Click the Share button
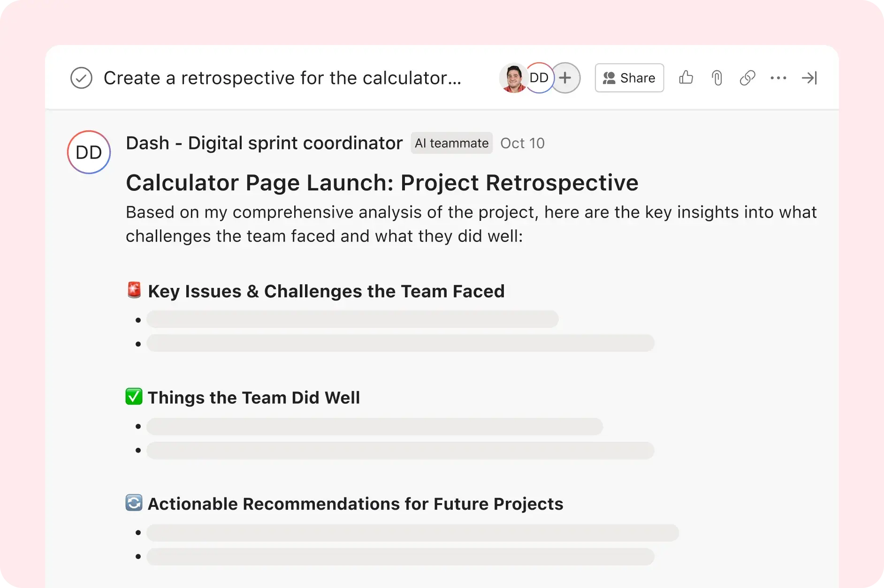This screenshot has width=884, height=588. (629, 78)
